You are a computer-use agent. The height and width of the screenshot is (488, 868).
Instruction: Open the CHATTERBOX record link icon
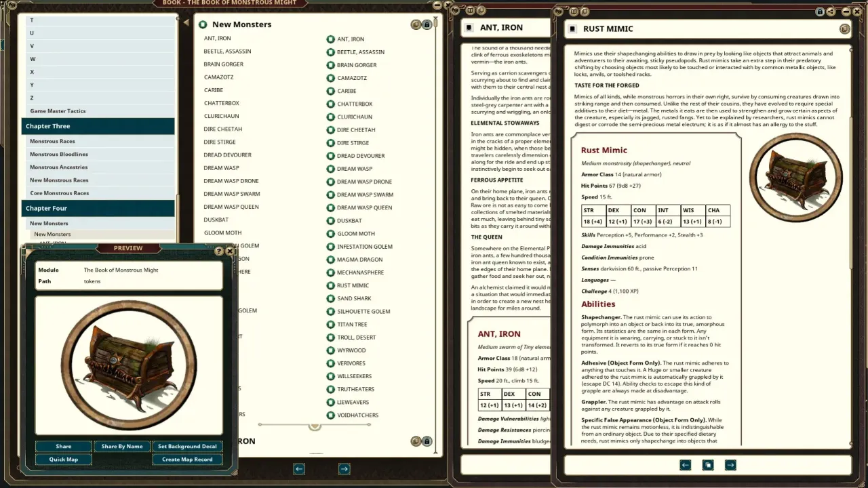tap(330, 104)
